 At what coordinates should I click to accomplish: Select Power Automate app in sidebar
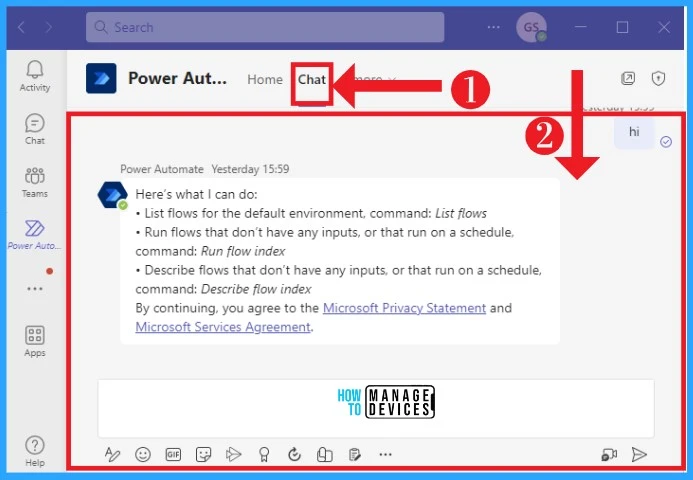pos(34,235)
